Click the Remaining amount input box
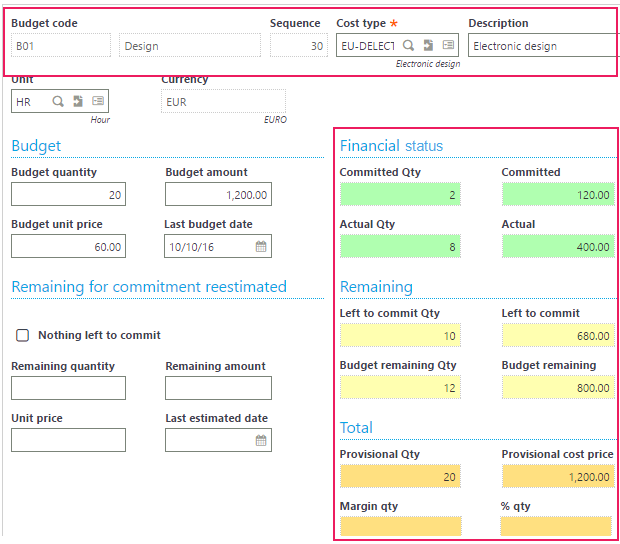This screenshot has height=544, width=620. [218, 388]
